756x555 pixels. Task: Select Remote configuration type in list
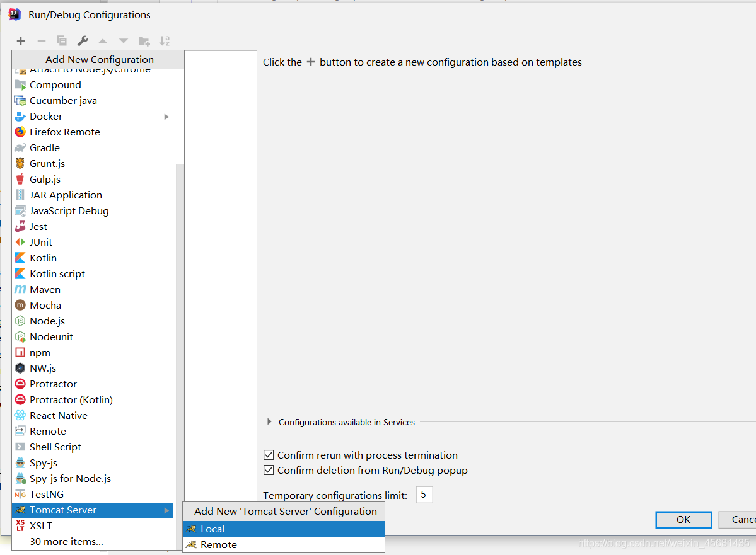tap(93, 431)
